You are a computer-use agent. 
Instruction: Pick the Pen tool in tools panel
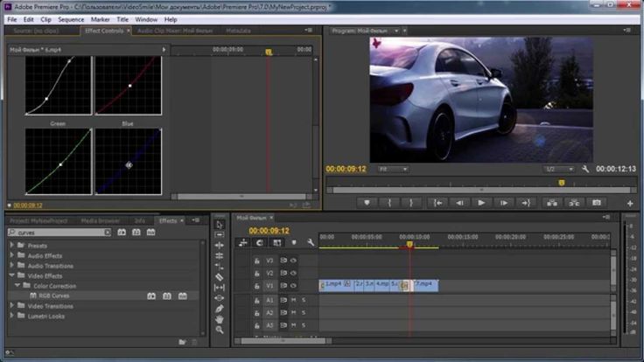[x=220, y=309]
